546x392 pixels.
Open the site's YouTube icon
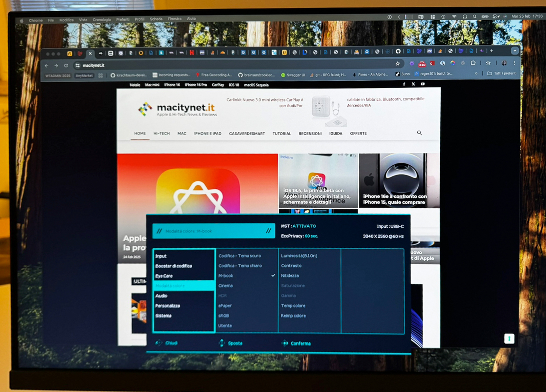coord(423,84)
